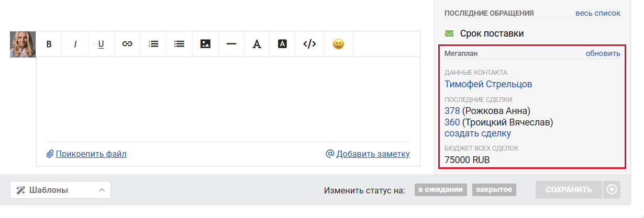The width and height of the screenshot is (644, 218).
Task: Click the agent avatar photo
Action: (x=23, y=44)
